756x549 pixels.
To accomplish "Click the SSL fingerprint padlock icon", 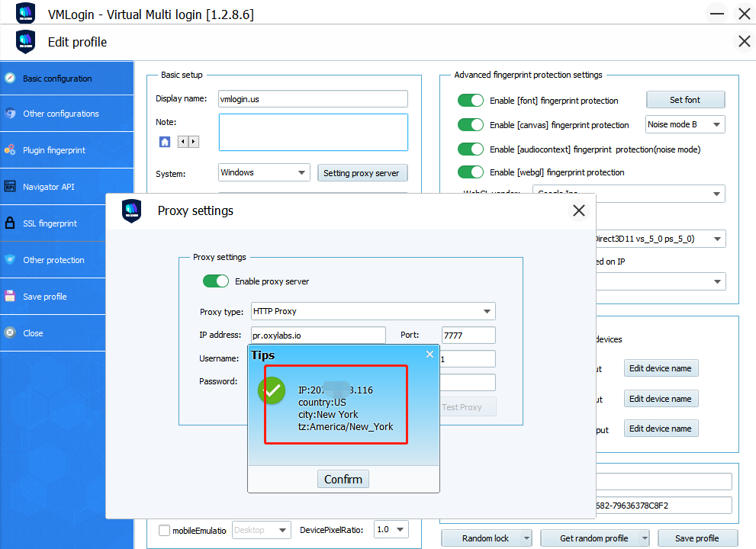I will (x=10, y=223).
